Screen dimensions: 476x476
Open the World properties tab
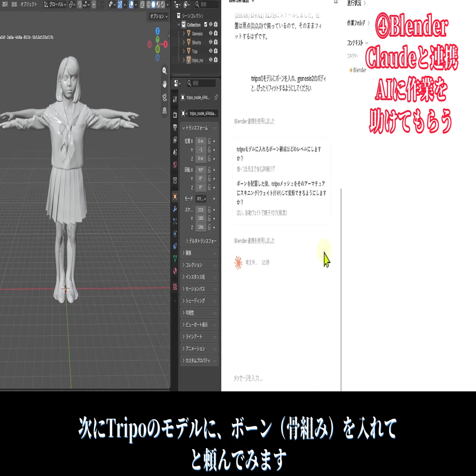point(175,164)
